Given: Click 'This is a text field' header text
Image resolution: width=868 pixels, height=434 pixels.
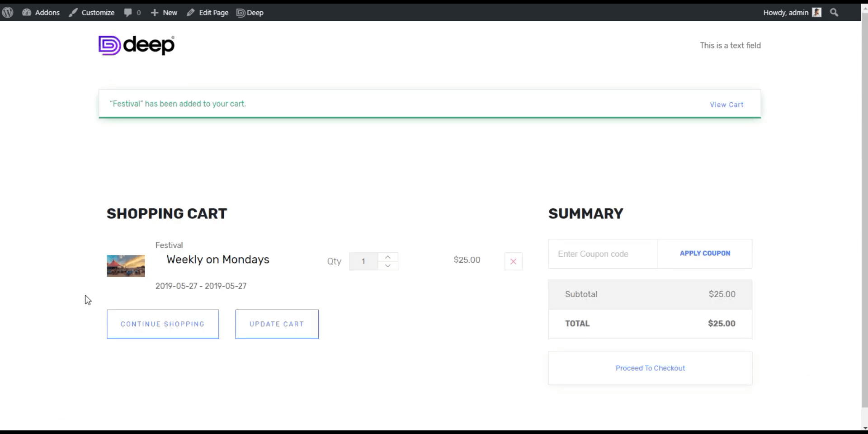Looking at the screenshot, I should click(x=730, y=45).
